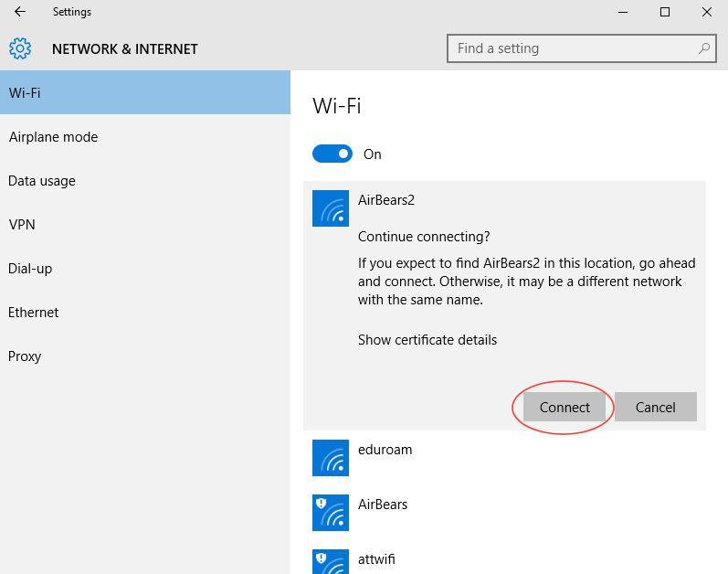
Task: Close the Settings window
Action: (707, 12)
